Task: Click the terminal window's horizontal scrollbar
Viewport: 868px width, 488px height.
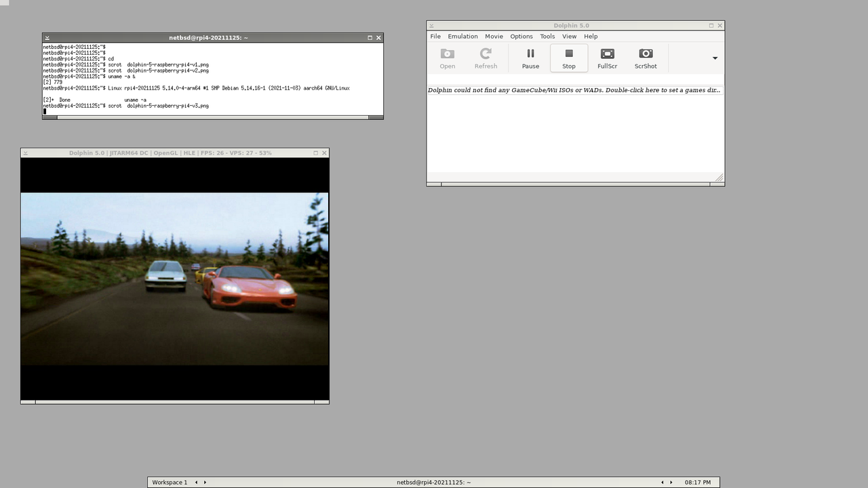Action: pyautogui.click(x=213, y=117)
